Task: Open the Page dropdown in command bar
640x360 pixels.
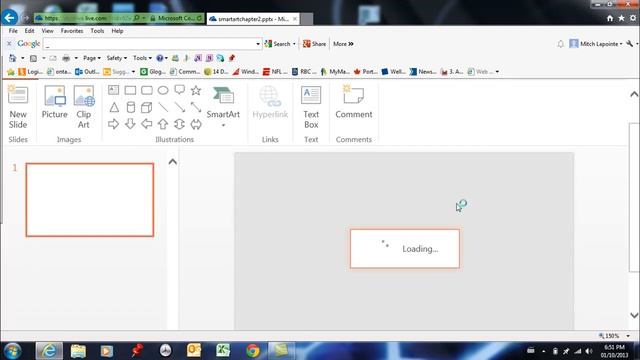Action: pyautogui.click(x=92, y=58)
